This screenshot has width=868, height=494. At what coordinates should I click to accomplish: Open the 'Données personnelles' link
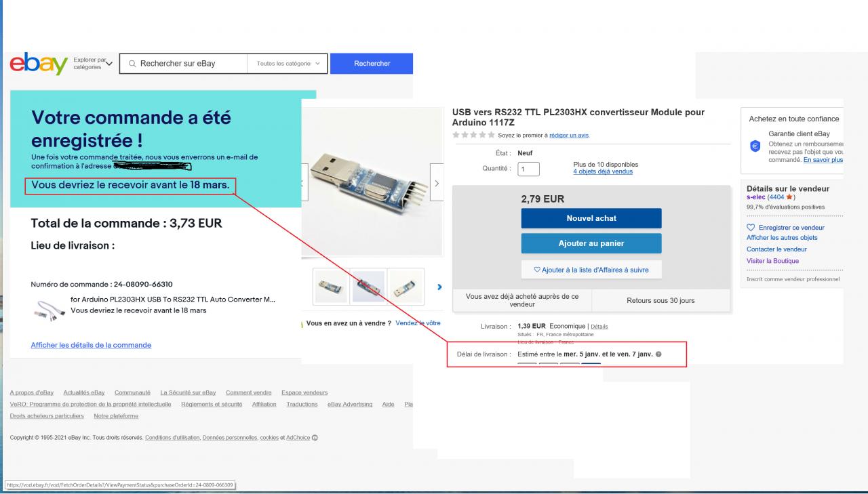[x=230, y=438]
